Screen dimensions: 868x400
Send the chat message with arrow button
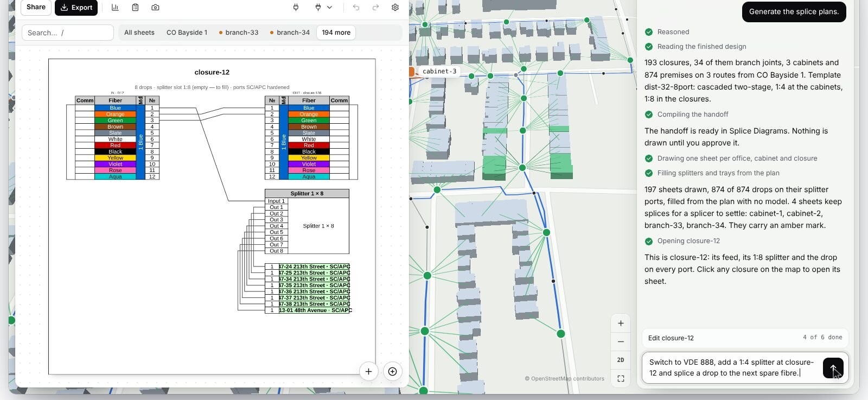tap(833, 368)
